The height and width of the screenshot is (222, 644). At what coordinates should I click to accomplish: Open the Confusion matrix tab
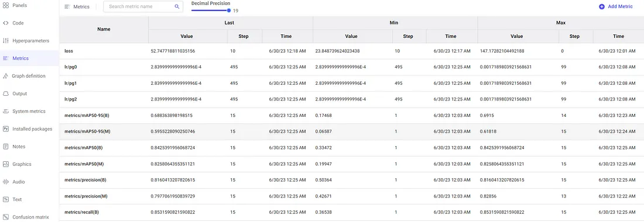pyautogui.click(x=30, y=217)
